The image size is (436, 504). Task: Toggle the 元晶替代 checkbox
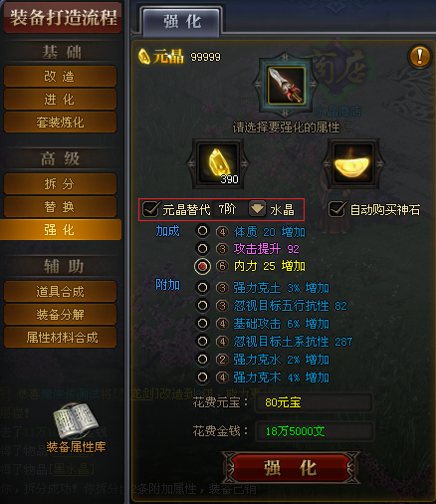click(150, 209)
